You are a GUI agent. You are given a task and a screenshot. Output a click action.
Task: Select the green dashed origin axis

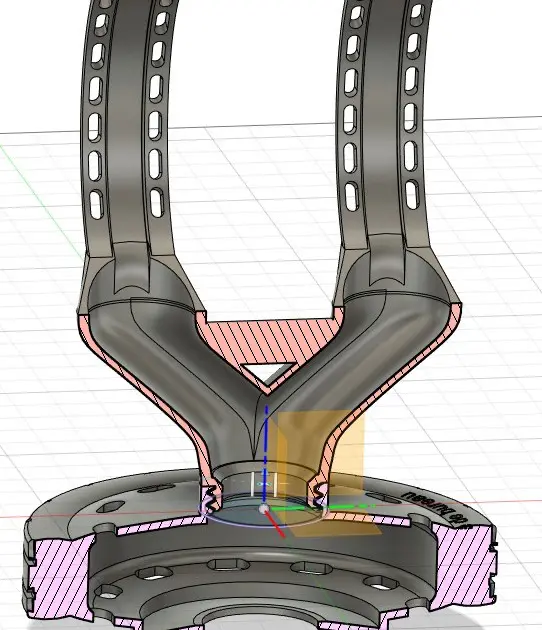coord(321,507)
